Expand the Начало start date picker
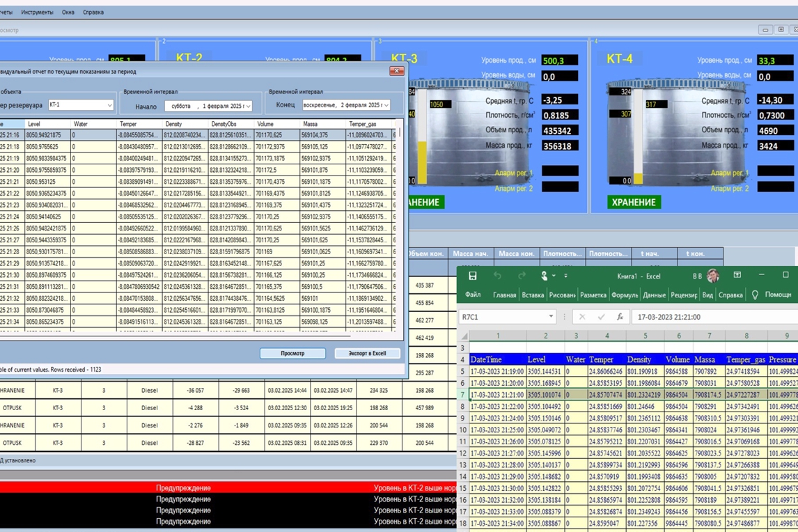This screenshot has height=532, width=798. pyautogui.click(x=248, y=107)
